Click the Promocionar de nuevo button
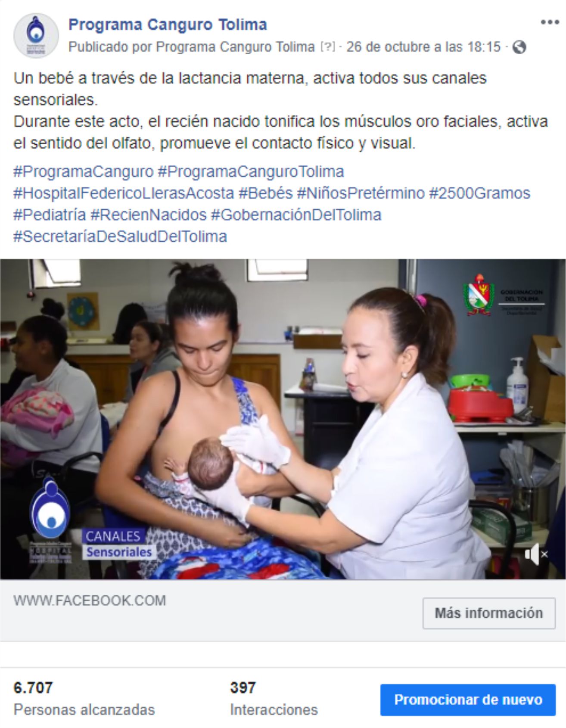The image size is (566, 728). pyautogui.click(x=468, y=700)
